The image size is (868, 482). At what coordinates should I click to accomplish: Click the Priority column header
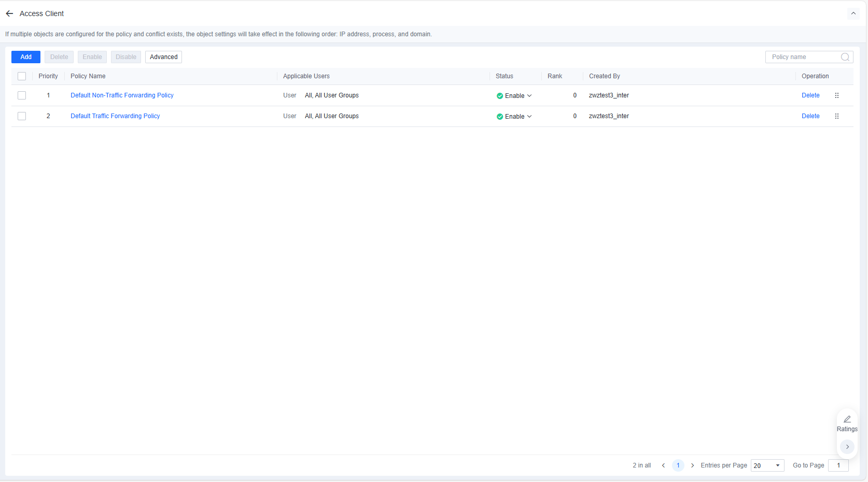pos(48,76)
